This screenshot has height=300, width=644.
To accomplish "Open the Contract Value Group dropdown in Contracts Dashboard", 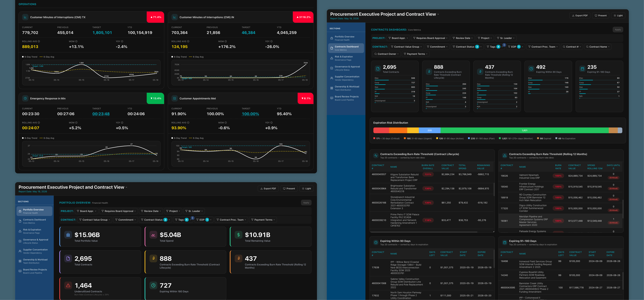I will pos(406,47).
